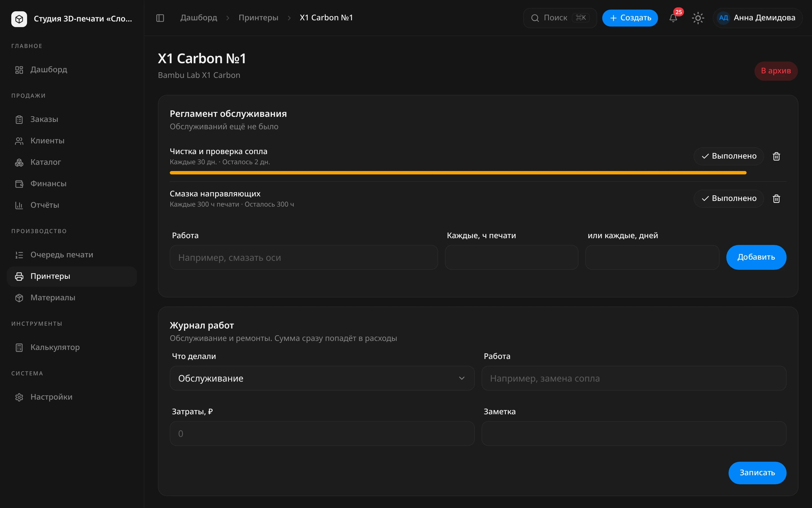This screenshot has width=812, height=508.
Task: Open the Принтеры sidebar section
Action: (72, 277)
